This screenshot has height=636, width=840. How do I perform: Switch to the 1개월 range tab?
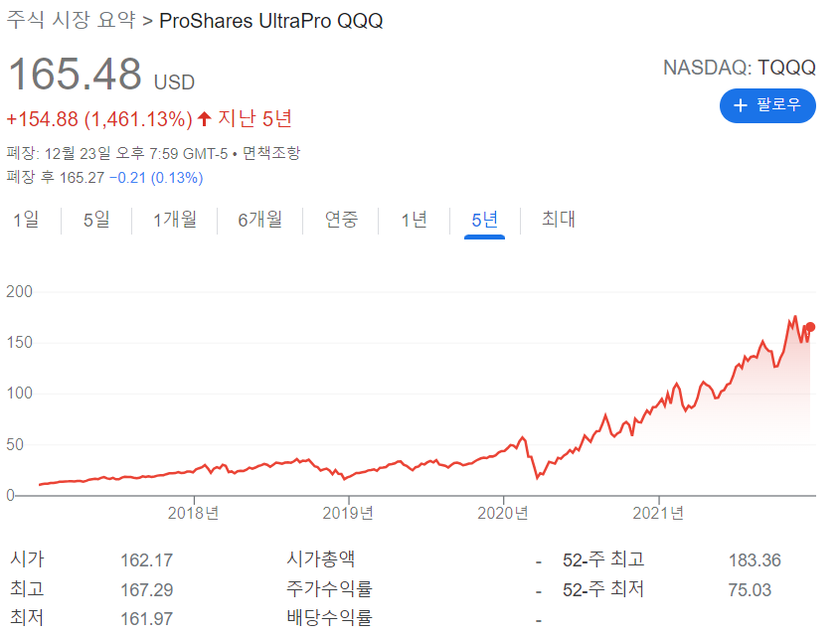[x=175, y=220]
